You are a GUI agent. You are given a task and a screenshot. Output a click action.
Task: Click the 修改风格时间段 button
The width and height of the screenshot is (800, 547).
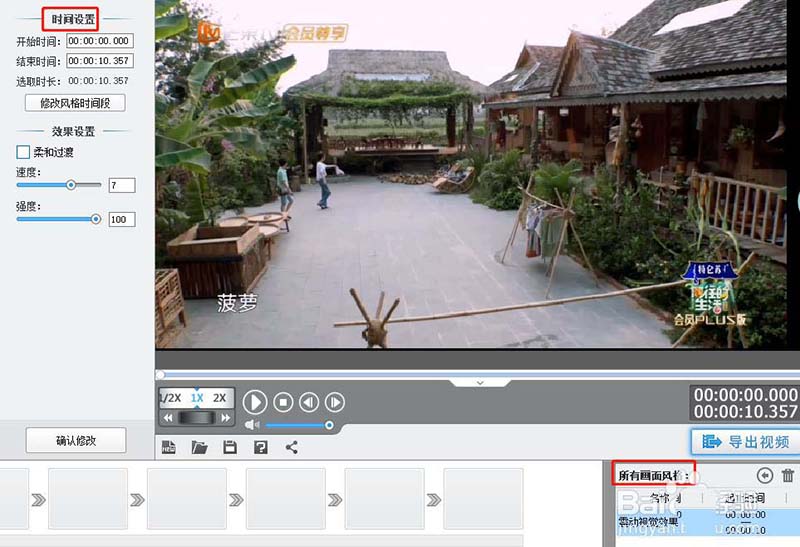point(75,103)
